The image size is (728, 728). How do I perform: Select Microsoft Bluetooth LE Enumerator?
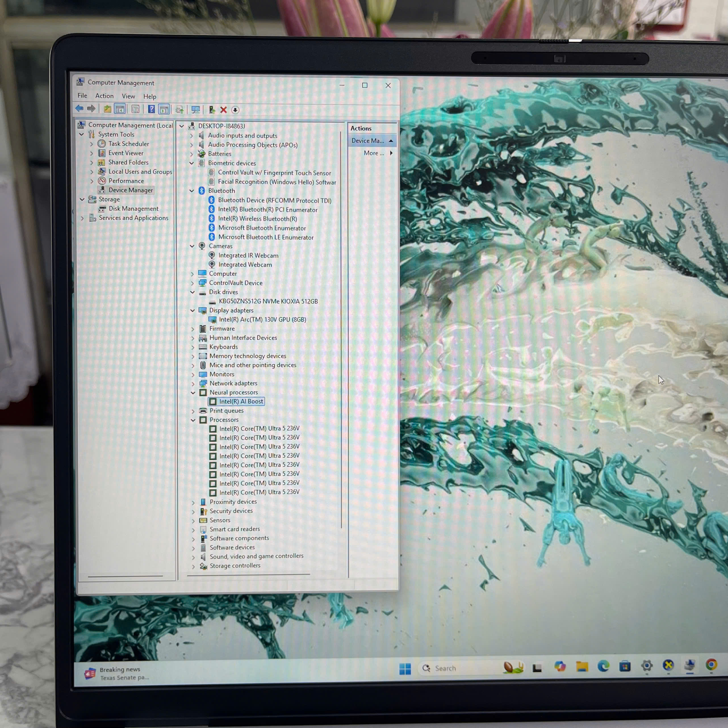point(266,237)
